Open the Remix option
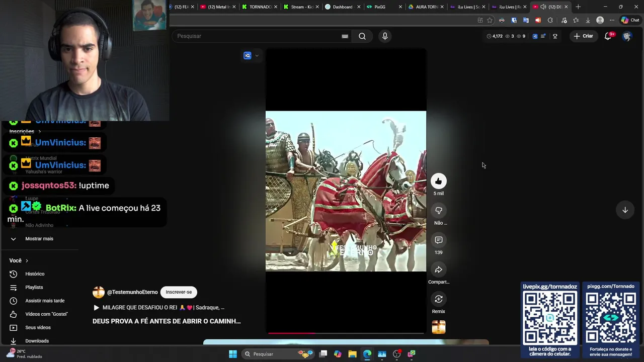The height and width of the screenshot is (362, 644). 439,299
